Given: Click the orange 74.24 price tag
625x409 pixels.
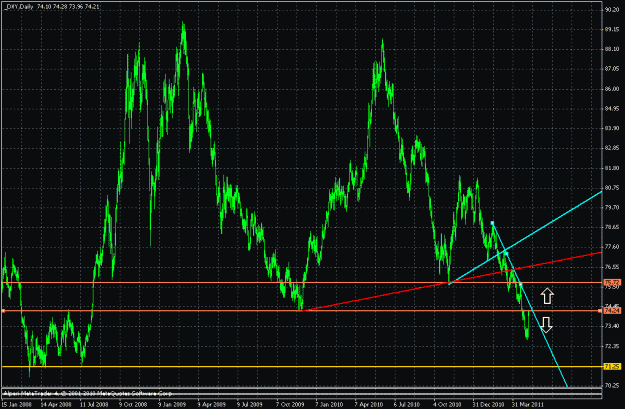Looking at the screenshot, I should (x=612, y=311).
